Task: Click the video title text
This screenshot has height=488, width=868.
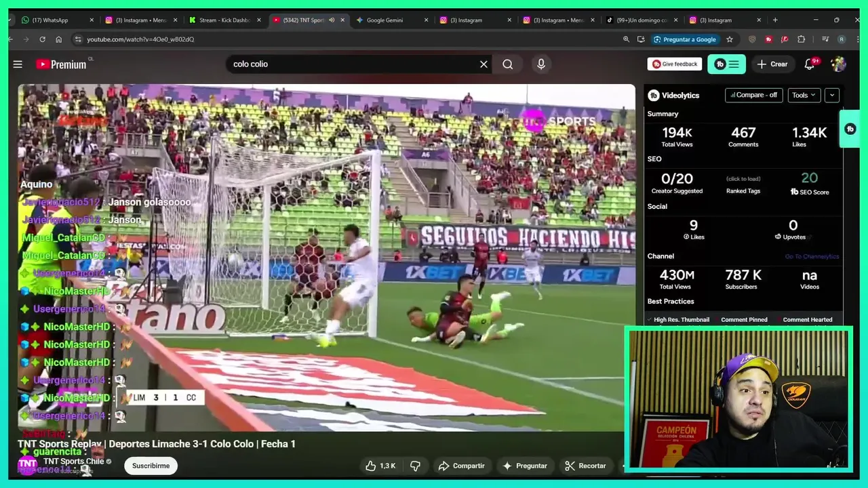Action: pyautogui.click(x=157, y=444)
